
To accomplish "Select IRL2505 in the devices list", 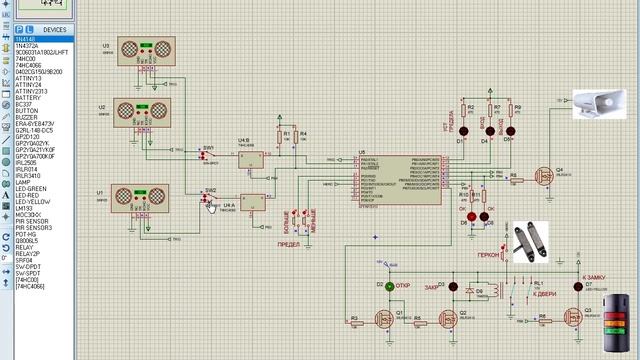I will [44, 162].
